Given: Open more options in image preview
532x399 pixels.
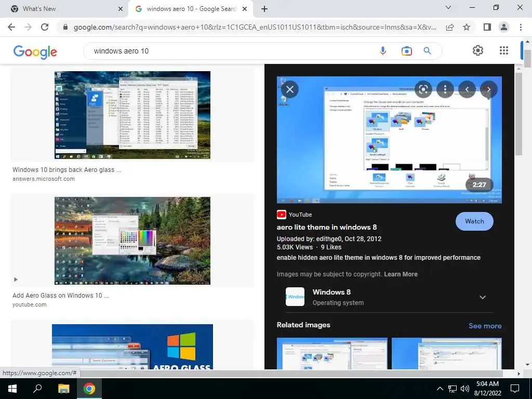Looking at the screenshot, I should (x=445, y=89).
